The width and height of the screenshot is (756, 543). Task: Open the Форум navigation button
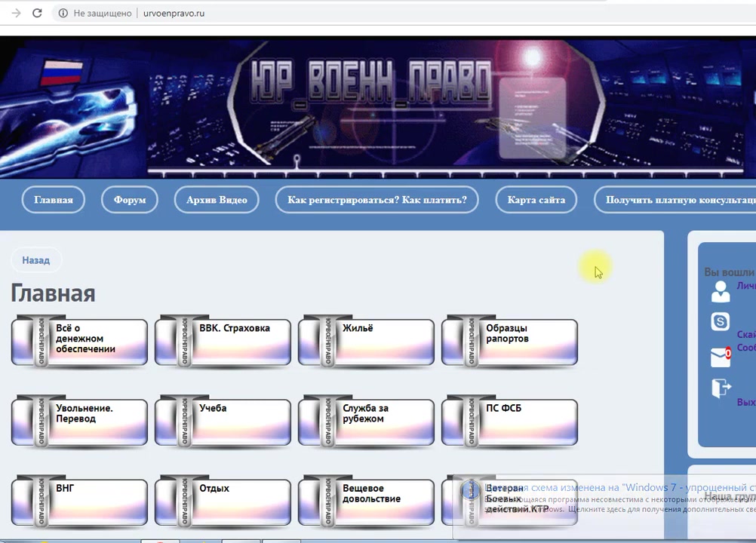(x=130, y=199)
